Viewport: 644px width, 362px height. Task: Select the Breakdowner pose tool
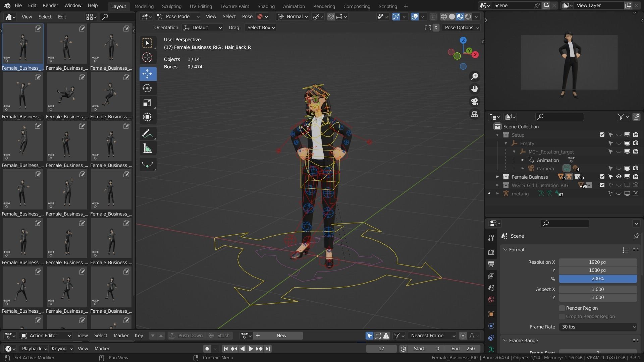[147, 165]
